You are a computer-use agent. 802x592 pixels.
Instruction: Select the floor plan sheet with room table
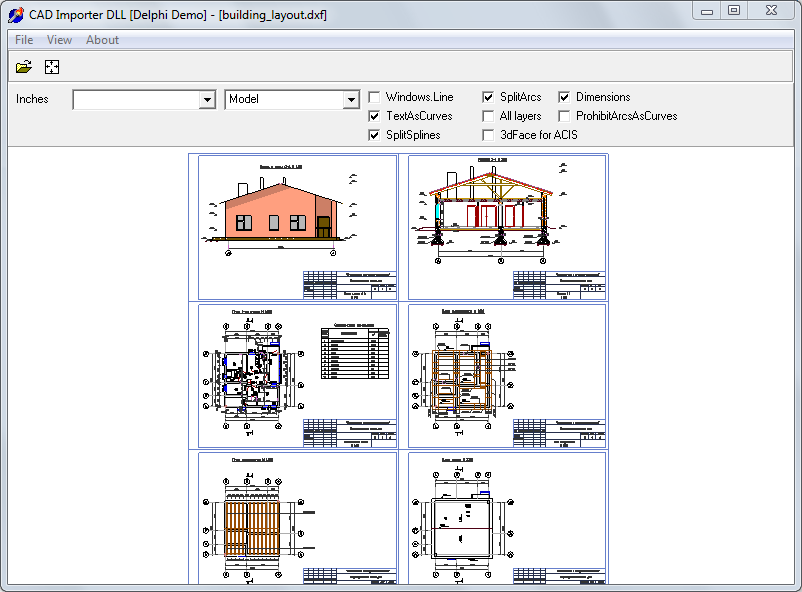point(298,376)
